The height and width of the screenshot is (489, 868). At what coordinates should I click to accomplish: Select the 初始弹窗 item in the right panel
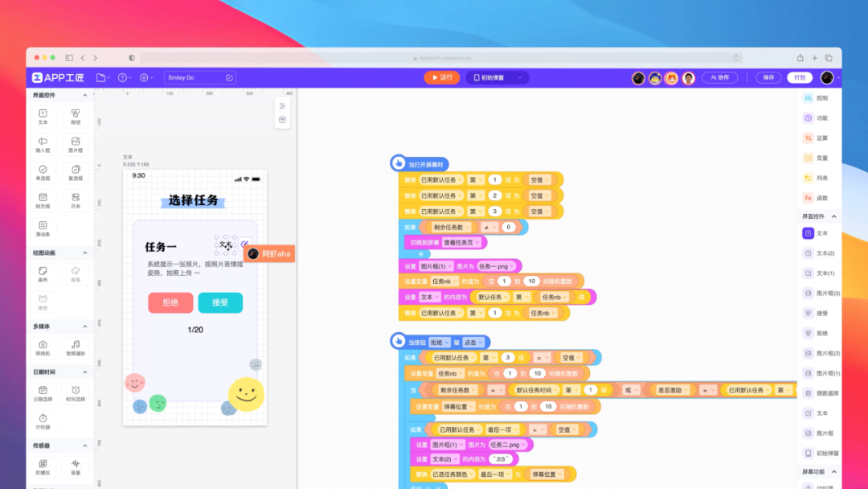click(821, 453)
